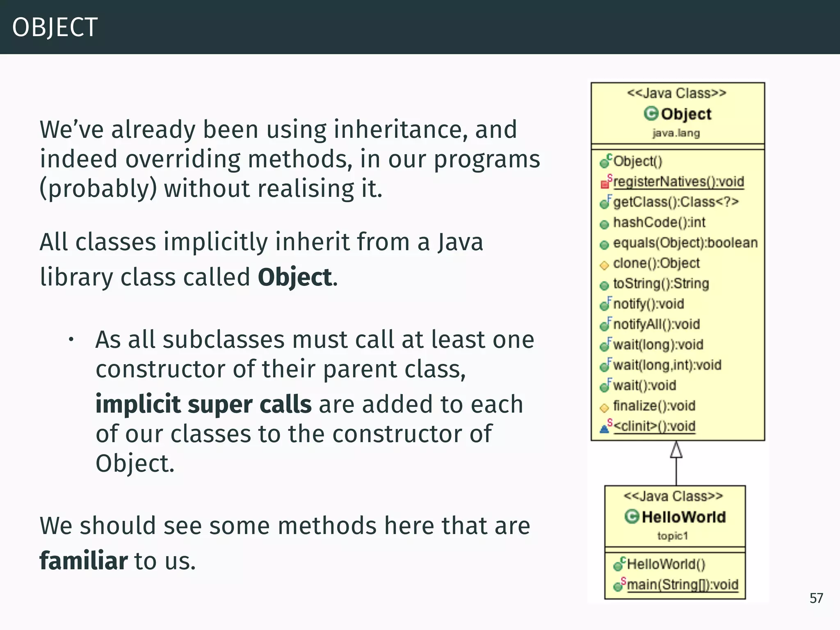Click the blue triangle icon for <clinit>
The width and height of the screenshot is (840, 630).
[x=605, y=429]
